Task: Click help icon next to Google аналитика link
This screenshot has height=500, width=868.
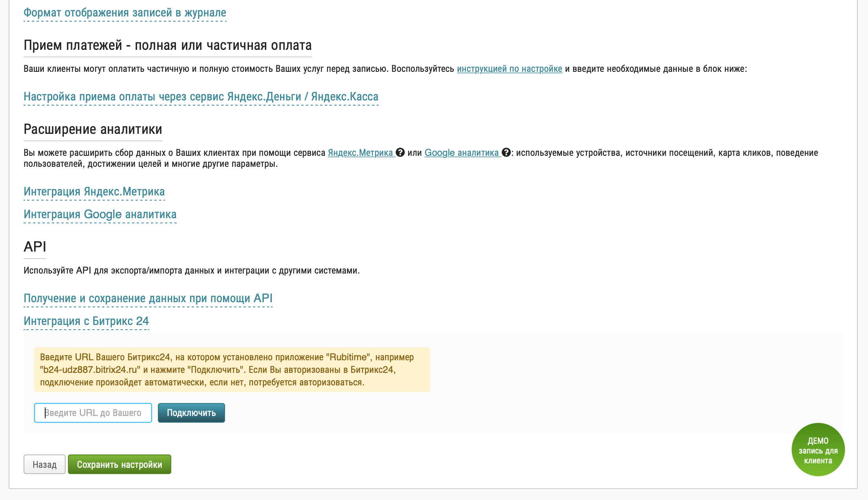Action: [x=506, y=153]
